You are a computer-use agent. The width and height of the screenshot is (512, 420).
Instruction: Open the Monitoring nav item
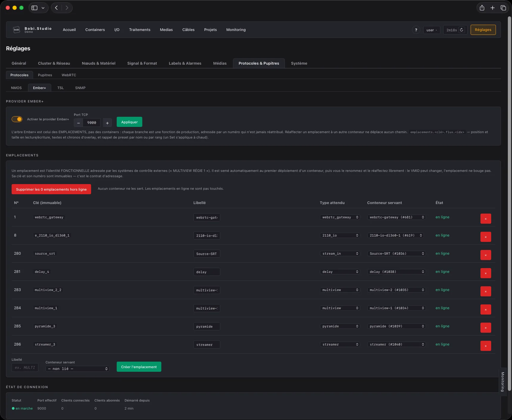236,30
